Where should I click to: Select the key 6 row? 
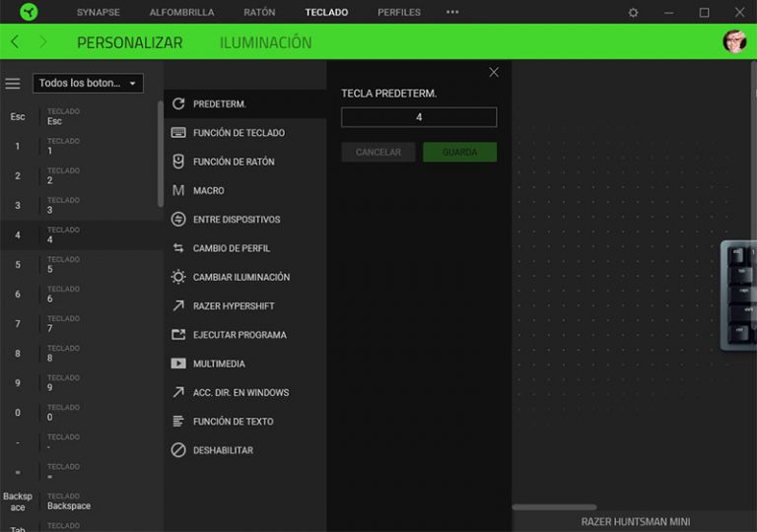[80, 294]
